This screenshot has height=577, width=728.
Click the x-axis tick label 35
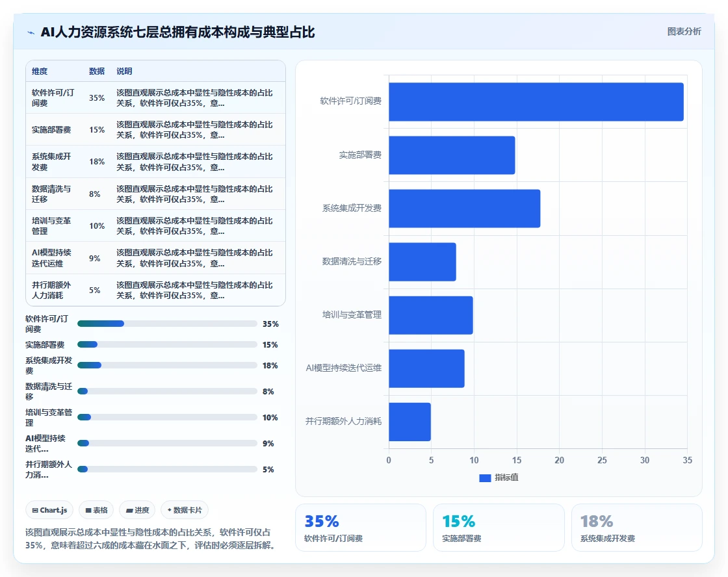click(688, 460)
